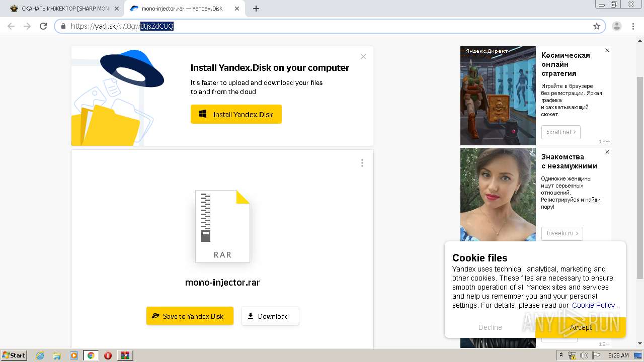Click the mono-injector.rar file name
The image size is (644, 362).
222,282
